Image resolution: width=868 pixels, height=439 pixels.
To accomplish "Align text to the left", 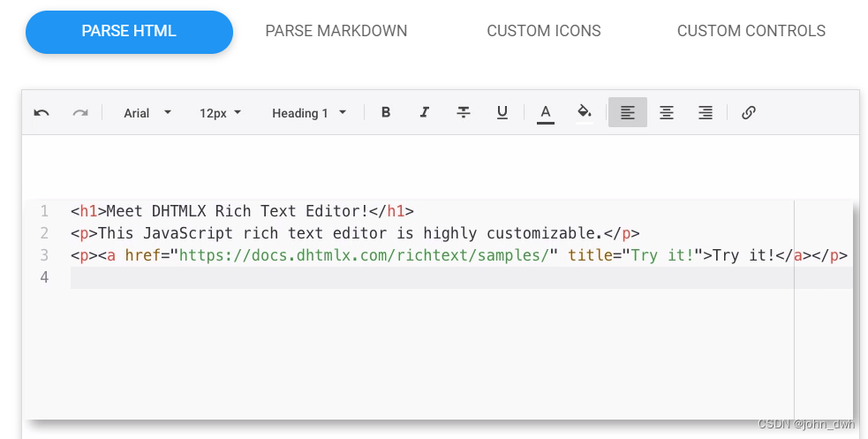I will click(x=628, y=112).
